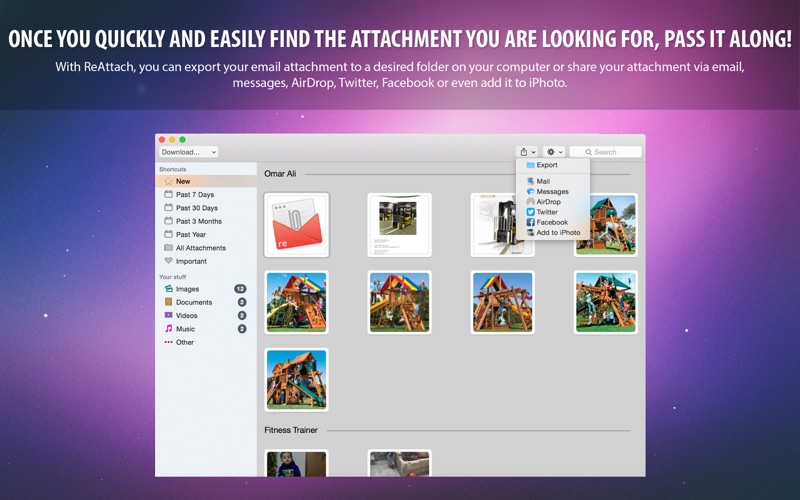Select the yellow forklift photo thumbnail
Viewport: 800px width, 500px height.
[503, 225]
